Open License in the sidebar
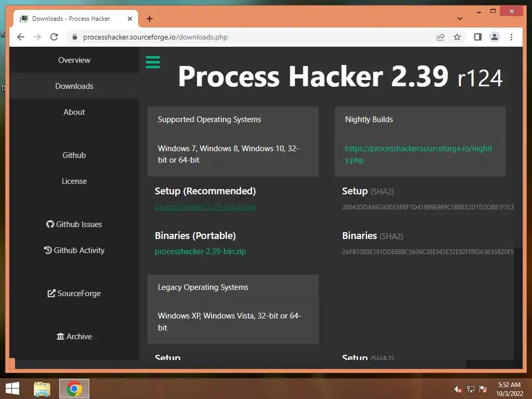532x399 pixels. [x=74, y=181]
